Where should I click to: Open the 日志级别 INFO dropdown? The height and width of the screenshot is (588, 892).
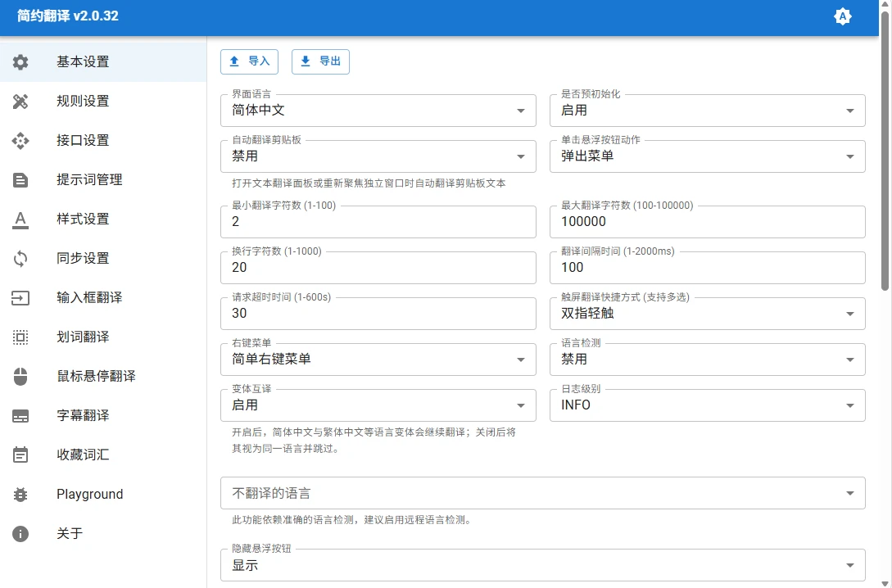(707, 405)
